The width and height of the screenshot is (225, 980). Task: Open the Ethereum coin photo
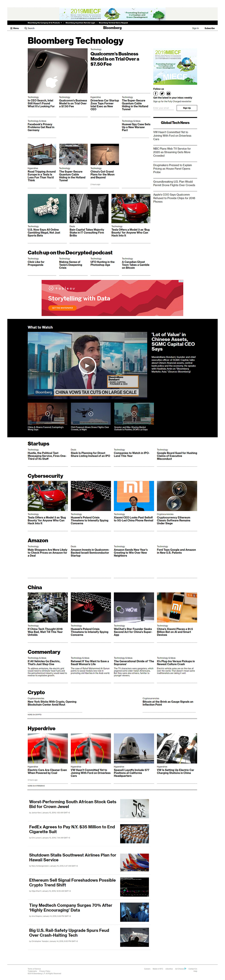tap(177, 496)
